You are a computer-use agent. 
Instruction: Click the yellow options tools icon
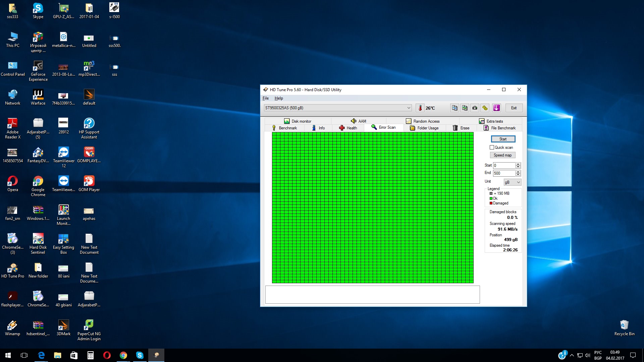(x=485, y=108)
